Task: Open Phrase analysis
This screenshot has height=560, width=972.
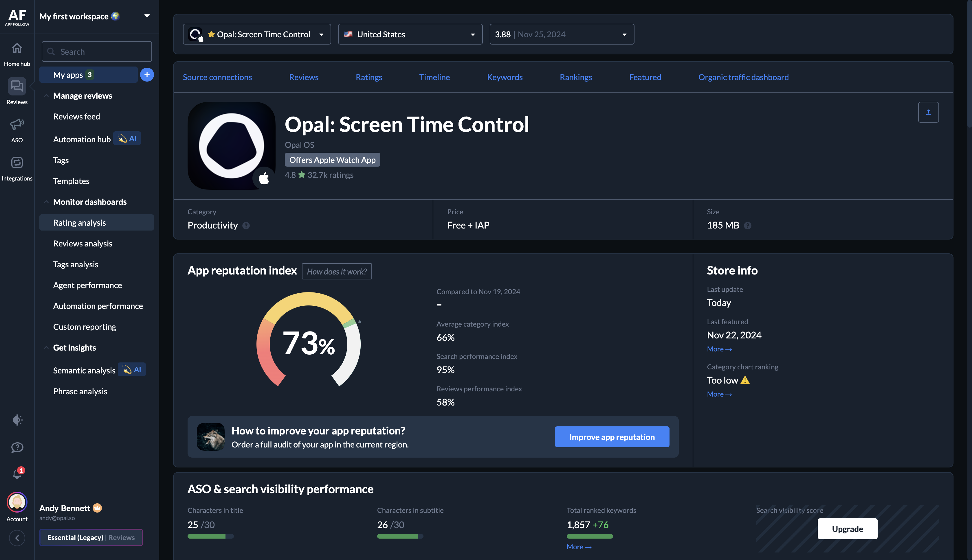Action: (x=80, y=391)
